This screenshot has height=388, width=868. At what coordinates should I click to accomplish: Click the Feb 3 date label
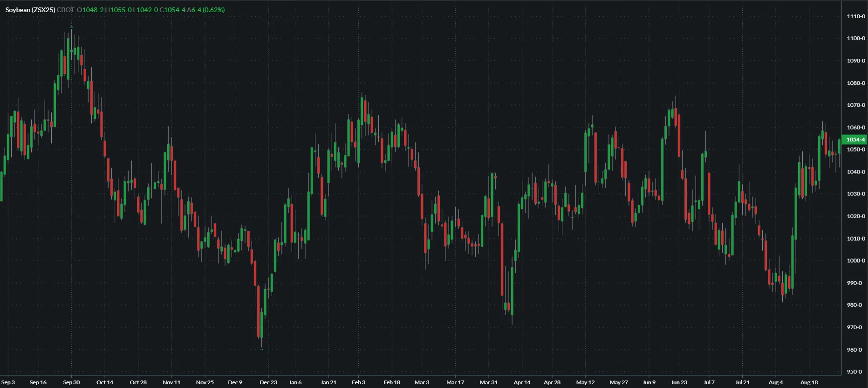(x=358, y=382)
